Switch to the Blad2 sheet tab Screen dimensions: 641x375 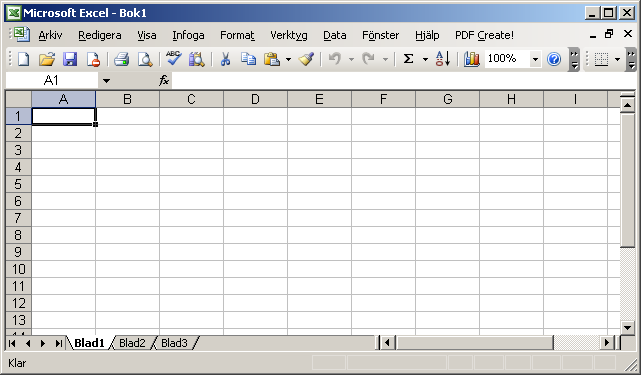[132, 343]
